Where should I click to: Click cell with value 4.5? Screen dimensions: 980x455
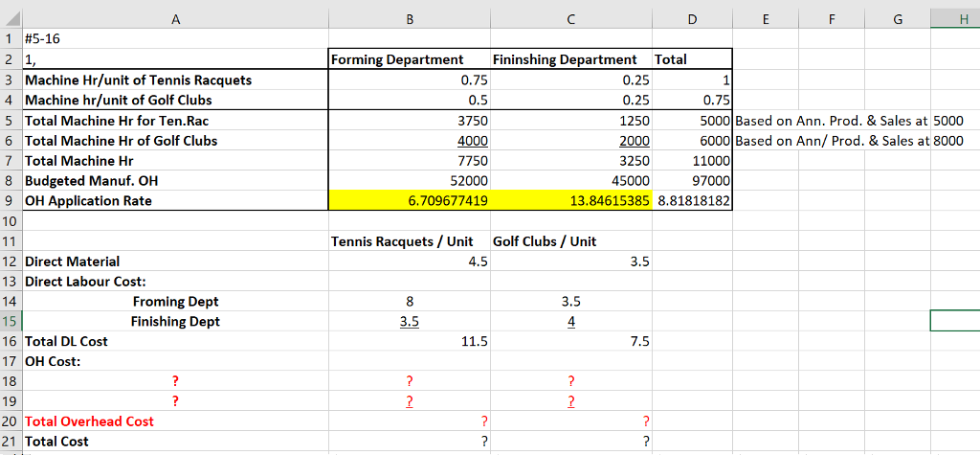coord(410,262)
